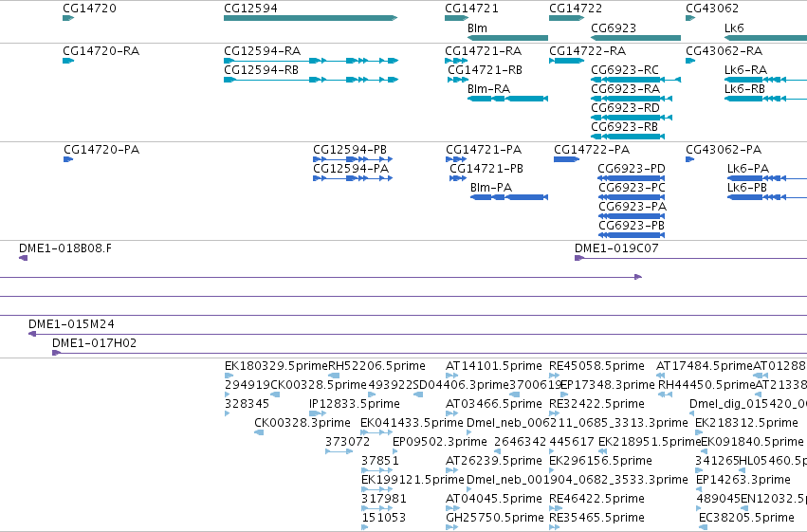Click the Lk6-PA protein label
This screenshot has width=807, height=532.
tap(748, 169)
